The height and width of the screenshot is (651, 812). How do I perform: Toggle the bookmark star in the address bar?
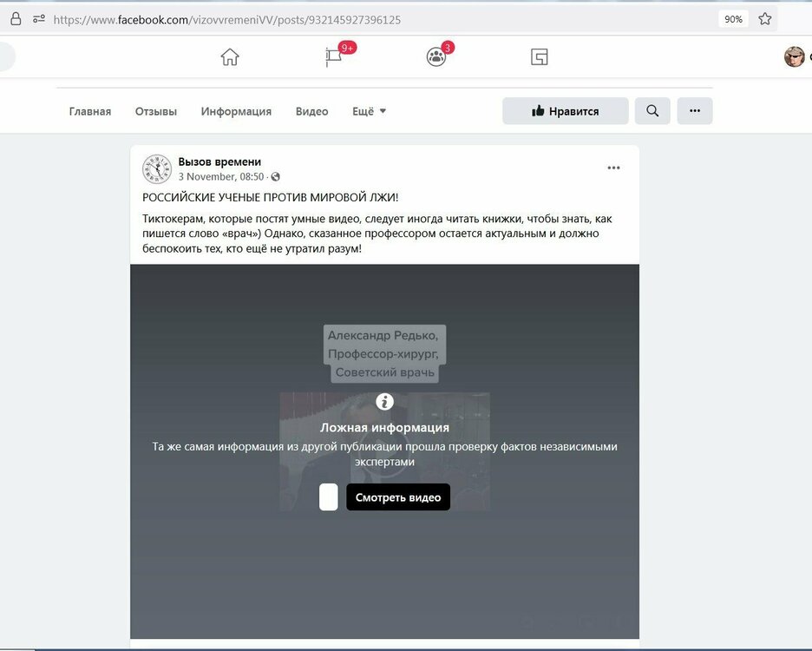tap(764, 16)
